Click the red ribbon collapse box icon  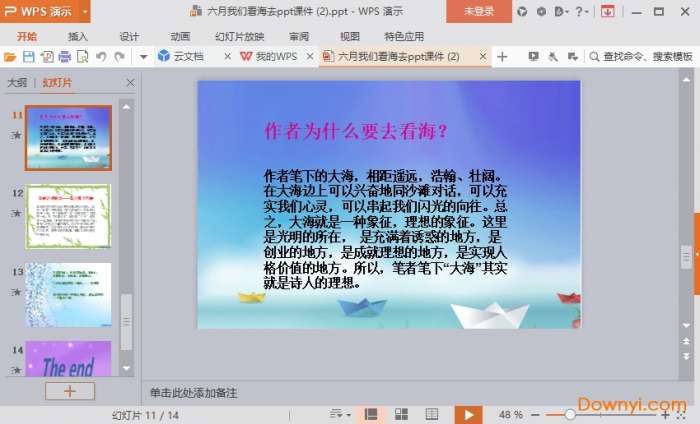tap(608, 12)
